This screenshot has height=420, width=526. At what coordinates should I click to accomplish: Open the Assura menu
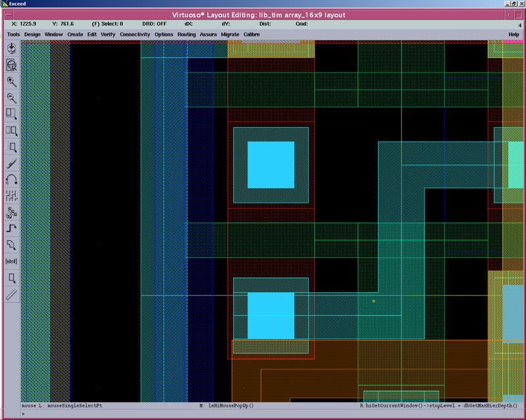[208, 34]
